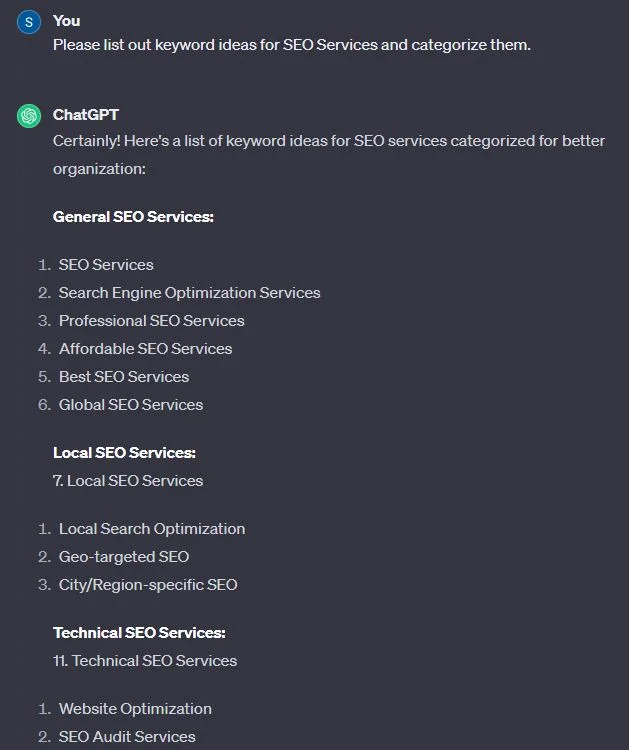Click list item 'Local Search Optimization'
Image resolution: width=629 pixels, height=750 pixels.
152,529
